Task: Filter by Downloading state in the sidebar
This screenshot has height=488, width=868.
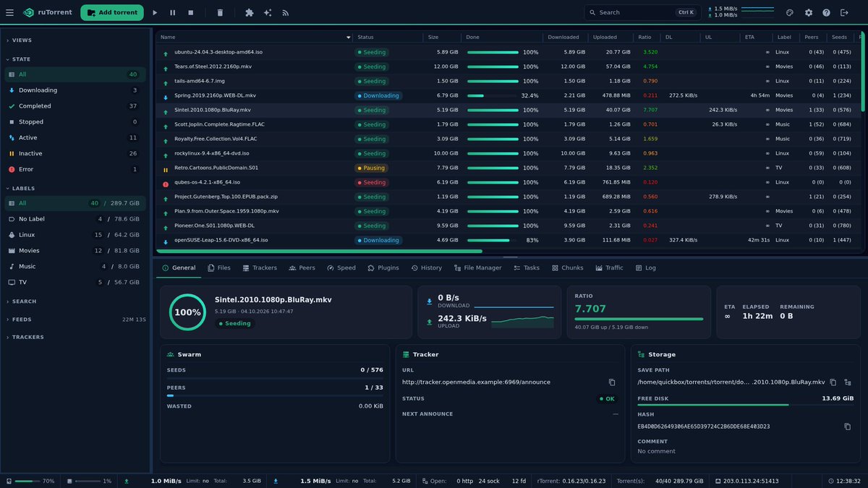Action: [76, 90]
